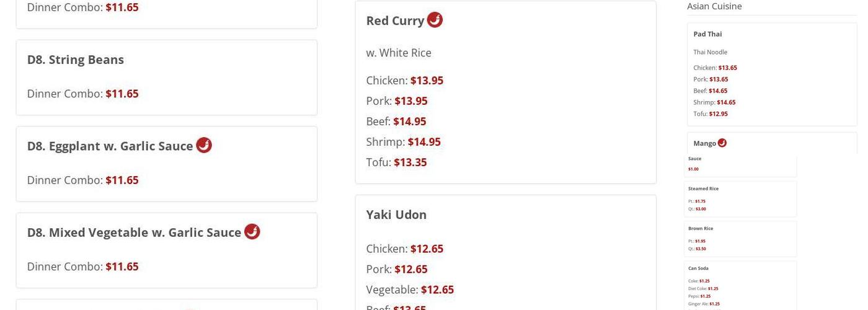The width and height of the screenshot is (868, 310).
Task: Click the spicy icon beside Eggplant w. Garlic Sauce
Action: (x=204, y=145)
